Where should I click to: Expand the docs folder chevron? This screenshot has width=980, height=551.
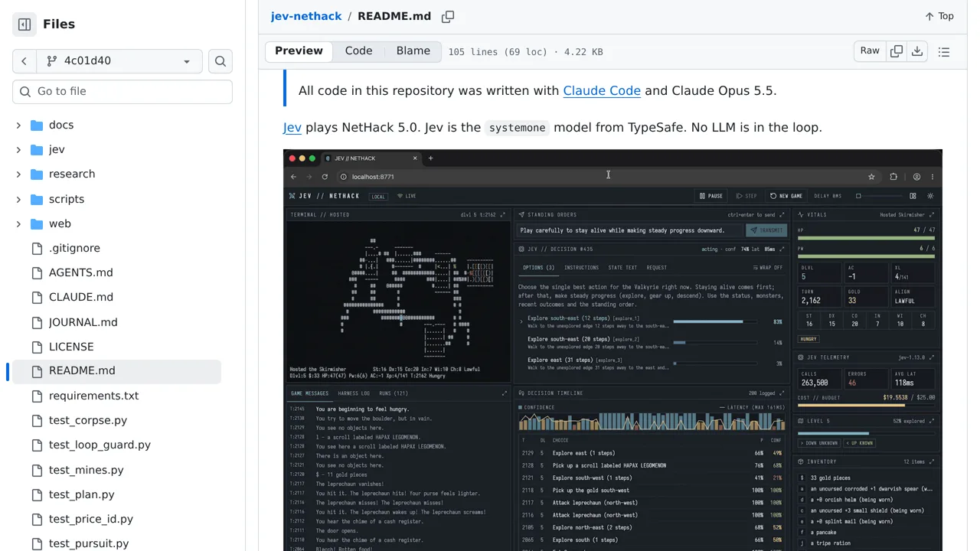[x=18, y=126]
